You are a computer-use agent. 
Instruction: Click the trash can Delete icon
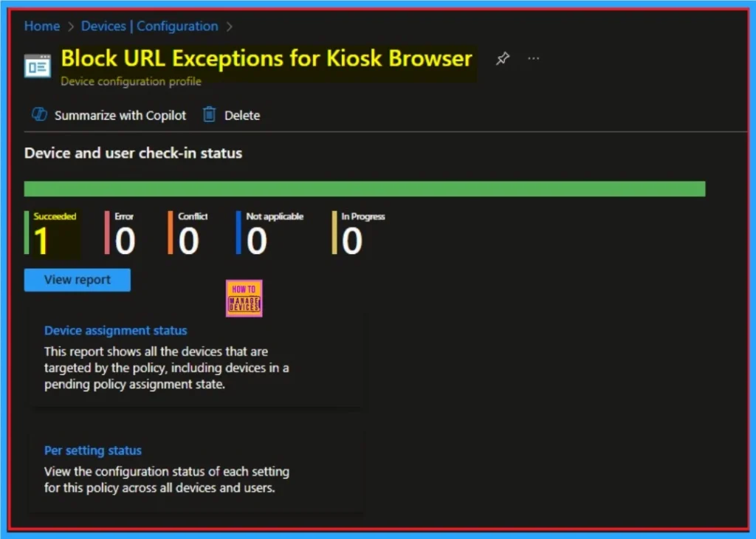pos(210,115)
